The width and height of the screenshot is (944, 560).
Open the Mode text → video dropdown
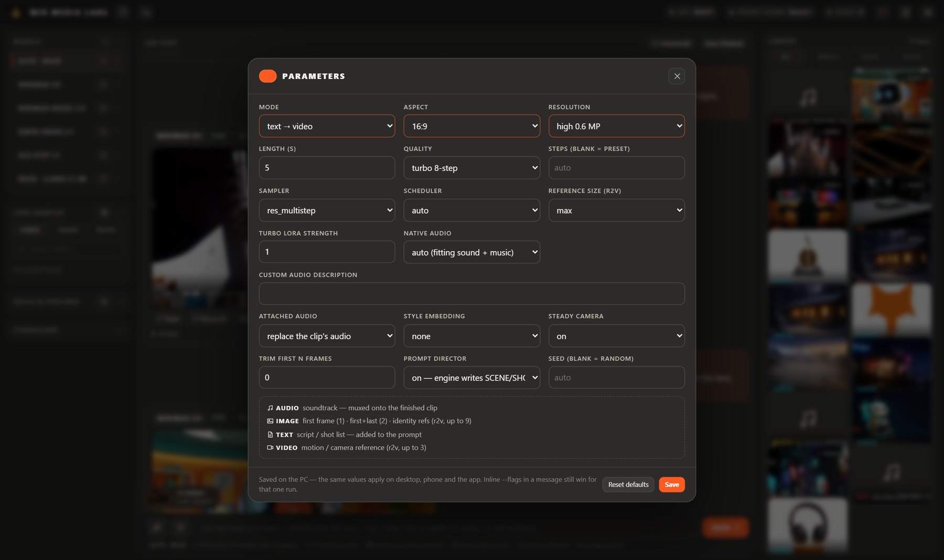click(x=327, y=126)
